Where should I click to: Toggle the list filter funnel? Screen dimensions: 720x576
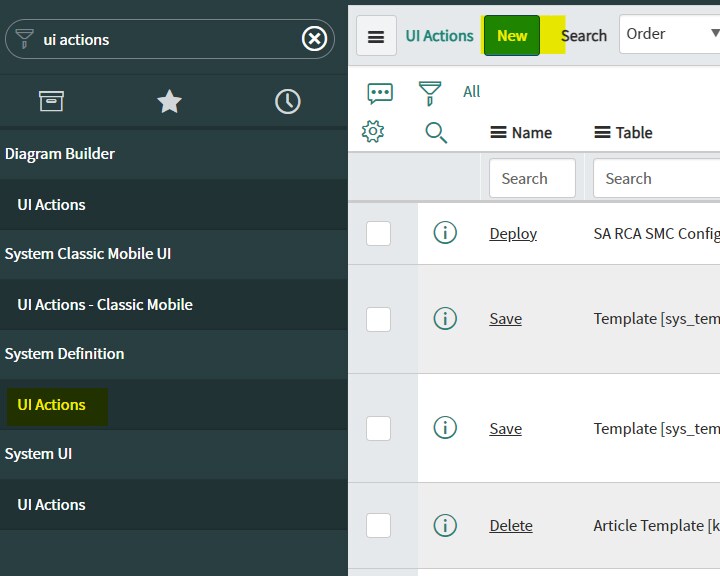[430, 93]
